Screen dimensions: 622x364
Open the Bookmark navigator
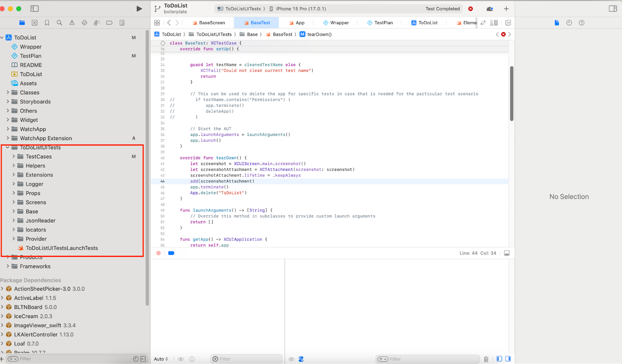click(x=47, y=23)
